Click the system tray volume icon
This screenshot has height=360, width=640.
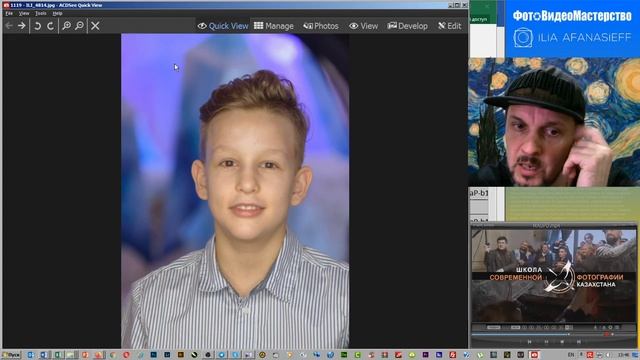tap(608, 355)
